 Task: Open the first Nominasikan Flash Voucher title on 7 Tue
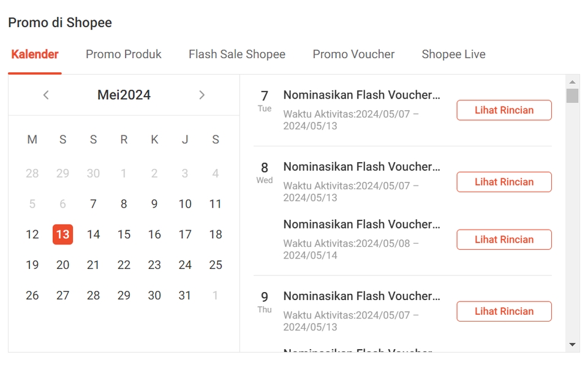pyautogui.click(x=361, y=95)
